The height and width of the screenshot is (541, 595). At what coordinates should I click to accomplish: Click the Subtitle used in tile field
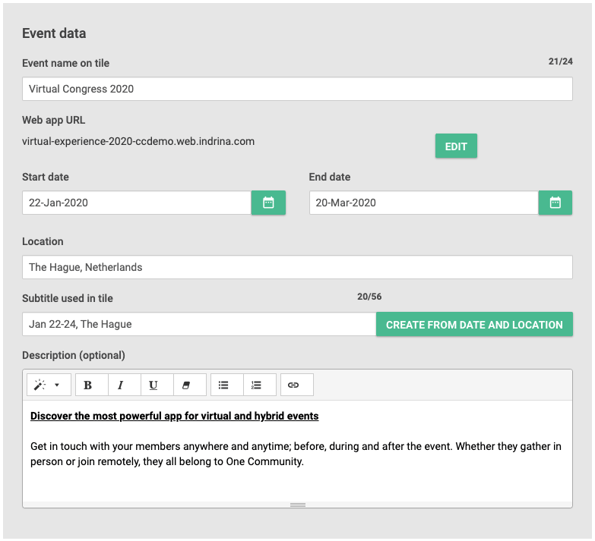click(x=199, y=324)
